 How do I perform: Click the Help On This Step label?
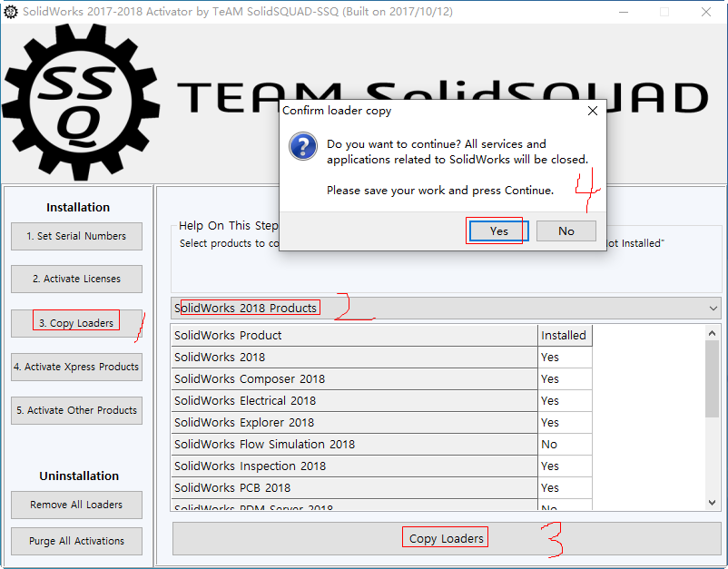(229, 226)
